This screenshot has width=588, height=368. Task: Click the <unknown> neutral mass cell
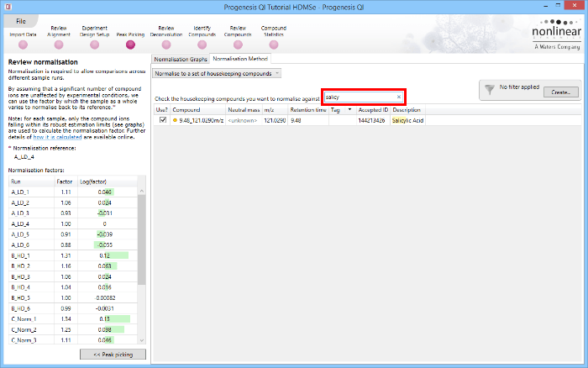[x=243, y=120]
